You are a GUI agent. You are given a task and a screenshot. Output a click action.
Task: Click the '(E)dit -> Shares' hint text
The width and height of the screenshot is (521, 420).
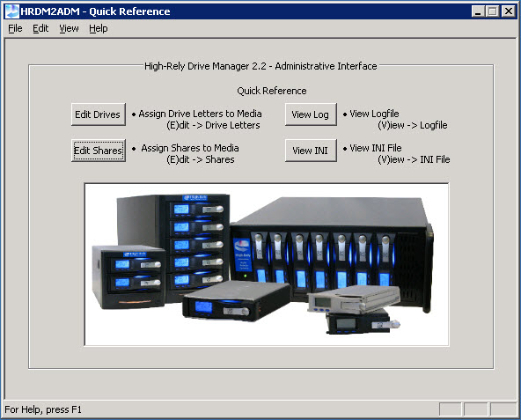201,159
